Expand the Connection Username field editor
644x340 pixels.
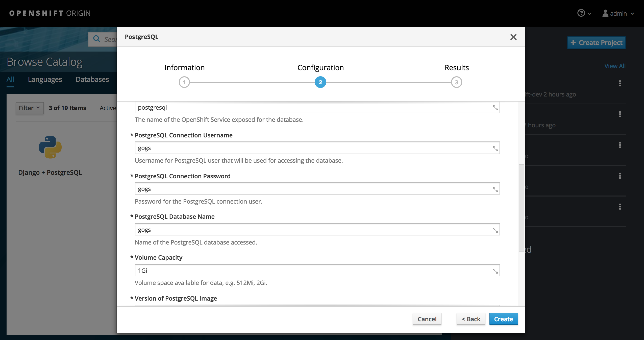(x=495, y=149)
